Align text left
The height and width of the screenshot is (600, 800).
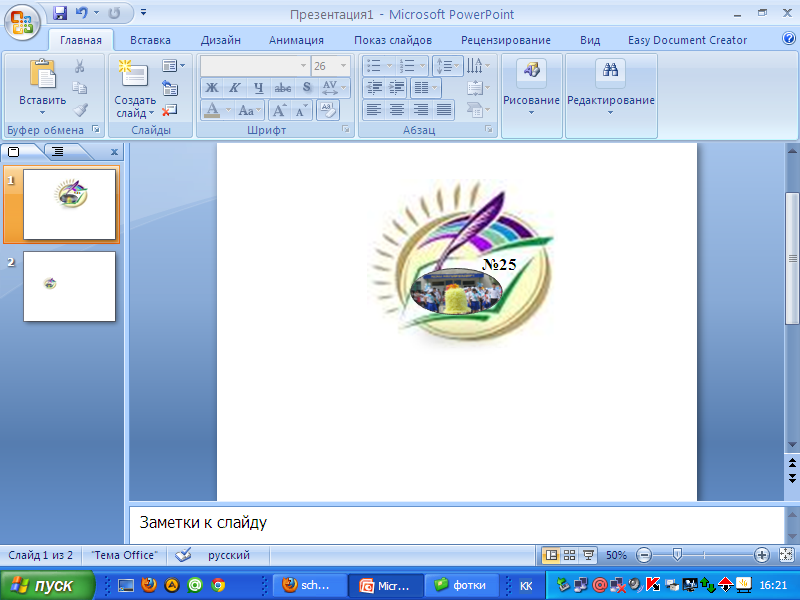point(373,110)
